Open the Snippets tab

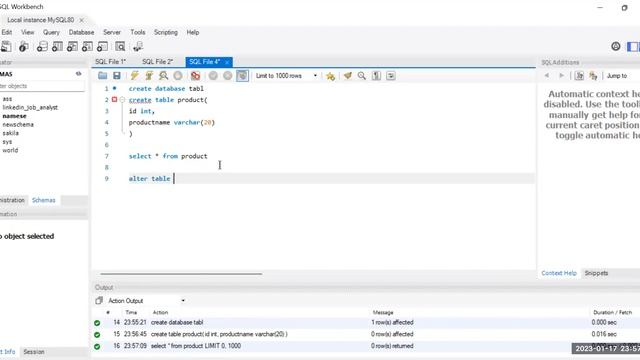[596, 273]
